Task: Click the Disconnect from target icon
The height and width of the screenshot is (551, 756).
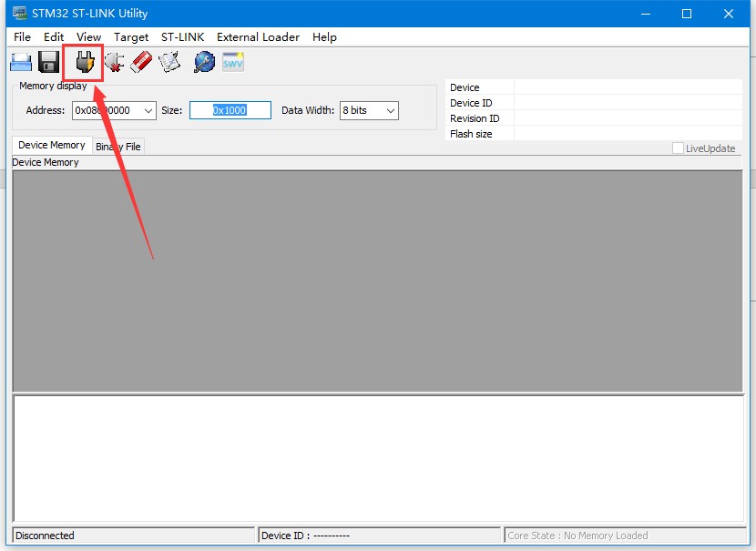Action: pyautogui.click(x=113, y=62)
